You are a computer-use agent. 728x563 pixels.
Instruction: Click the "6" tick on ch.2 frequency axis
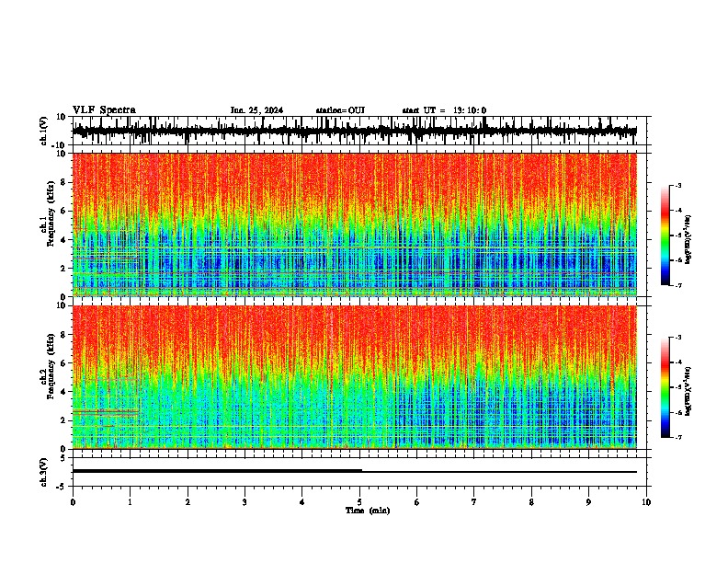pyautogui.click(x=63, y=363)
